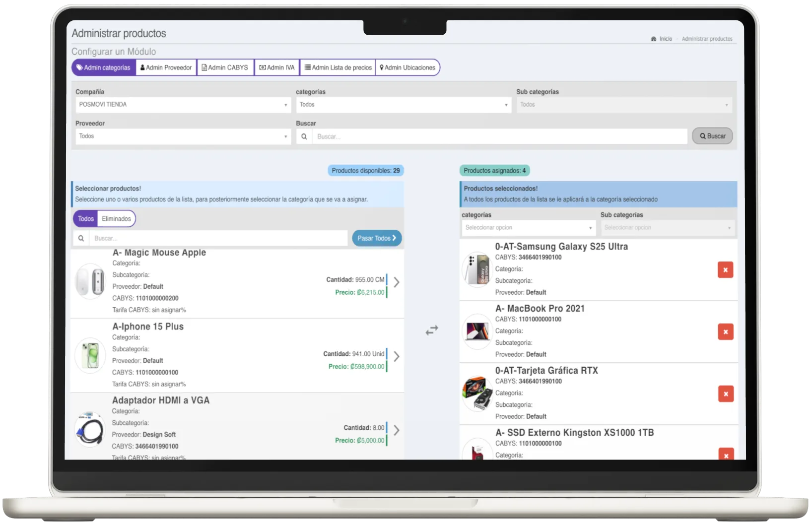
Task: Expand the A- Magic Mouse Apple row arrow
Action: coord(396,282)
